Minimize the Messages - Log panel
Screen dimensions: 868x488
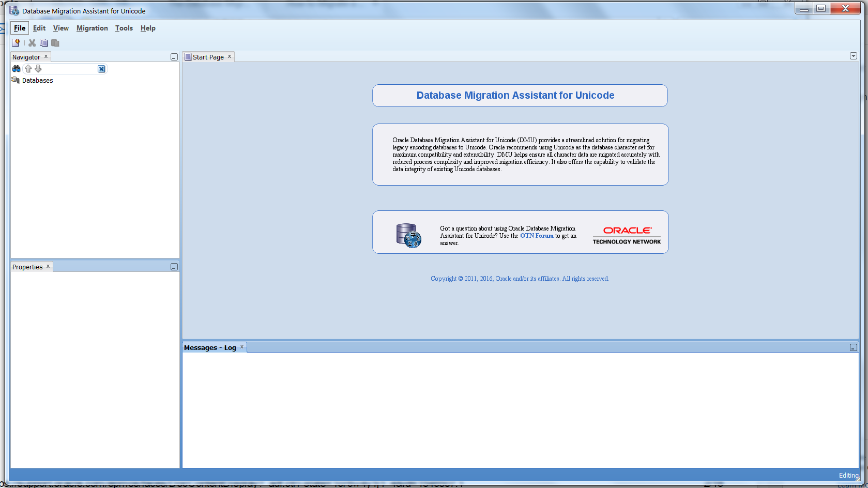point(854,347)
